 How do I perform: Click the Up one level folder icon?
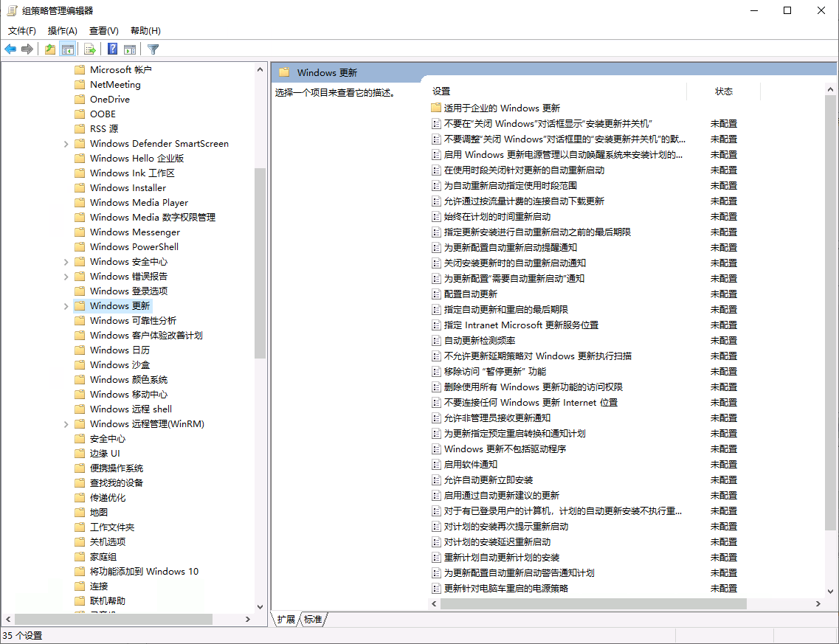49,49
